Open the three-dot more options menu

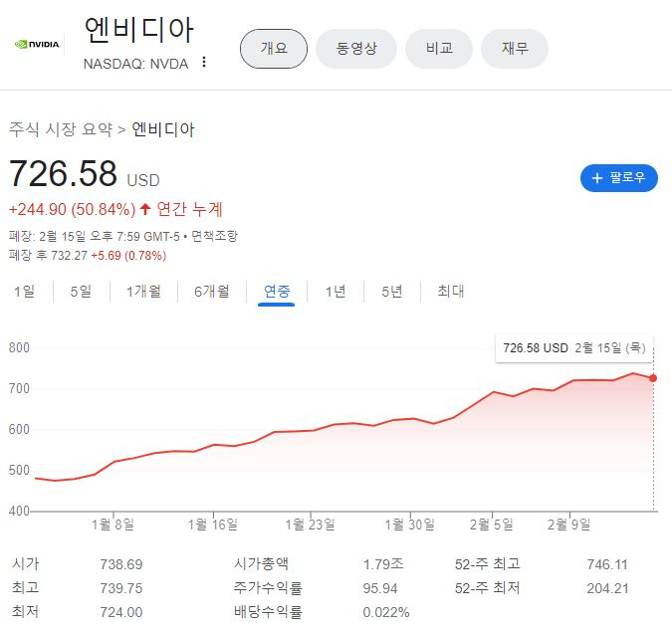coord(204,62)
